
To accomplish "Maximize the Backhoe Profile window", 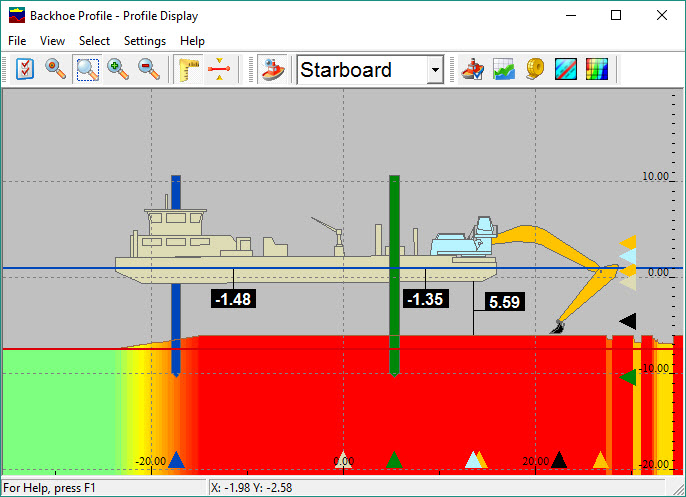I will click(x=616, y=15).
